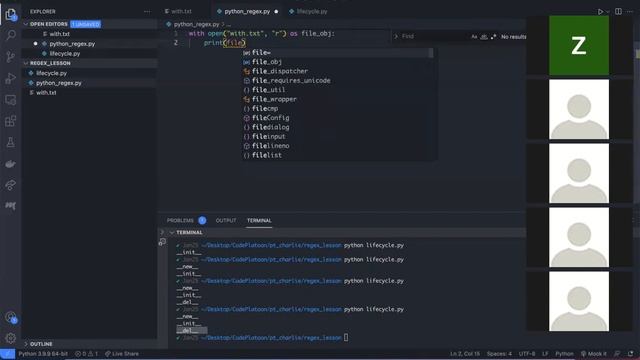
Task: Click Live Share in status bar
Action: 122,354
